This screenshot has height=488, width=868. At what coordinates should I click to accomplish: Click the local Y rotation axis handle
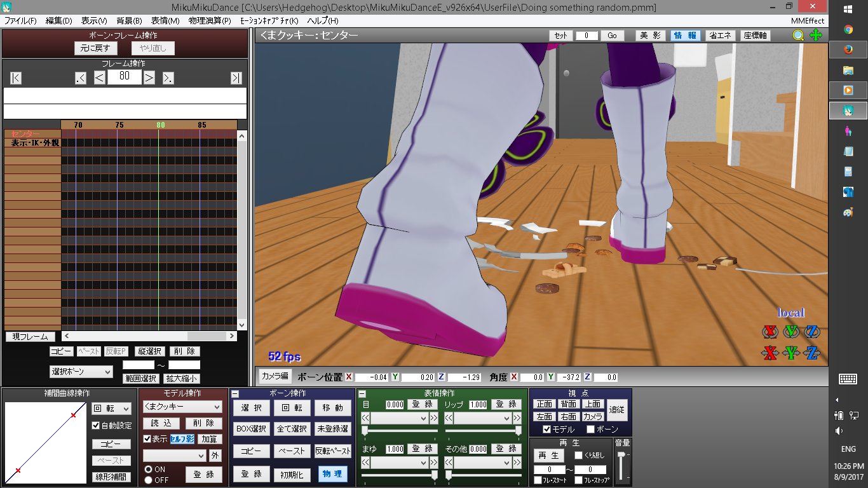click(791, 331)
